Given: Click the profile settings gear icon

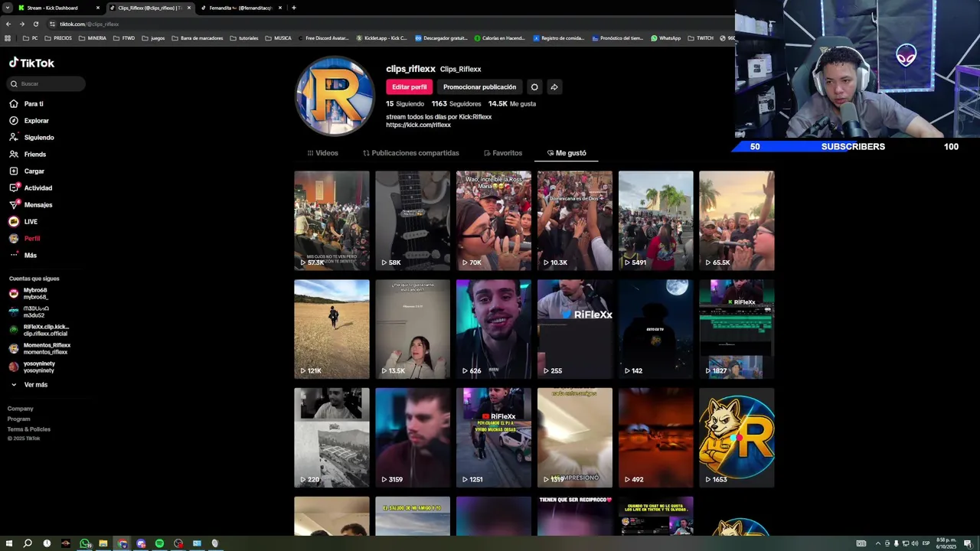Looking at the screenshot, I should 534,86.
